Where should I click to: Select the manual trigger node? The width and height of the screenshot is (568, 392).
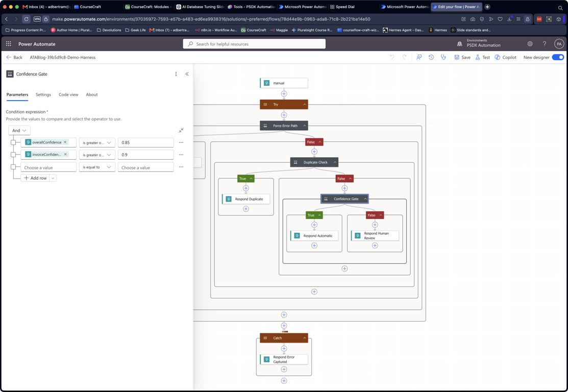tap(284, 83)
